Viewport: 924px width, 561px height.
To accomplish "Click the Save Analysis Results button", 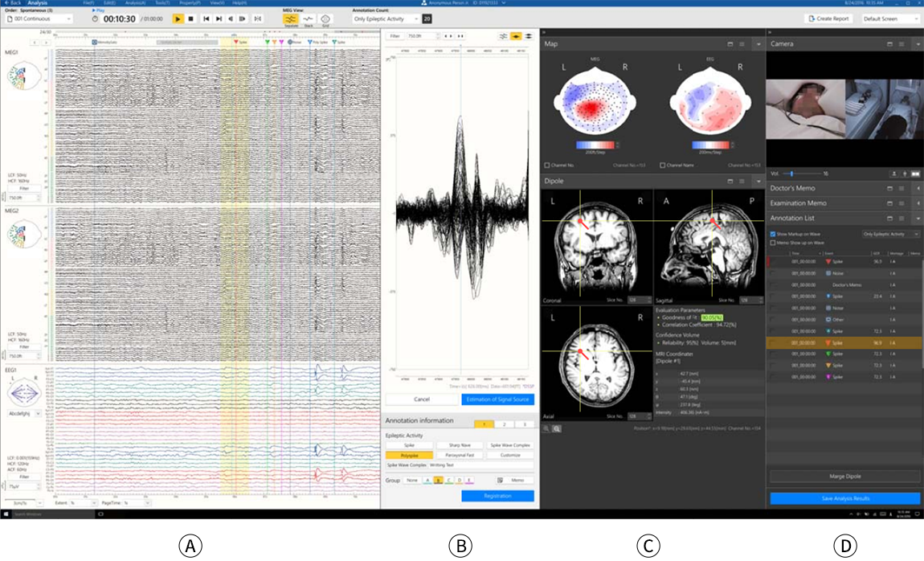I will tap(844, 498).
